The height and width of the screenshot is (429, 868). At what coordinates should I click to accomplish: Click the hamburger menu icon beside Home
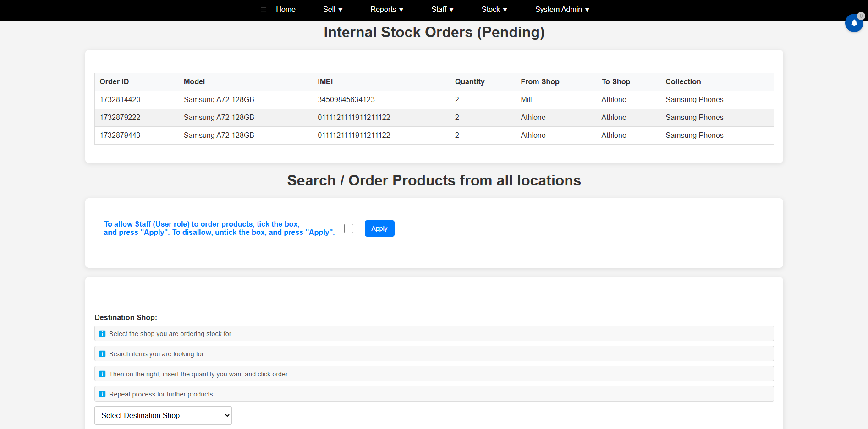(x=264, y=10)
